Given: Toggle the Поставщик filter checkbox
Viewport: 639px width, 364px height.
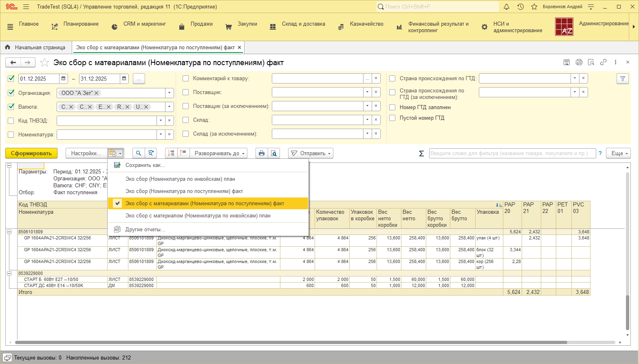Looking at the screenshot, I should coord(186,92).
